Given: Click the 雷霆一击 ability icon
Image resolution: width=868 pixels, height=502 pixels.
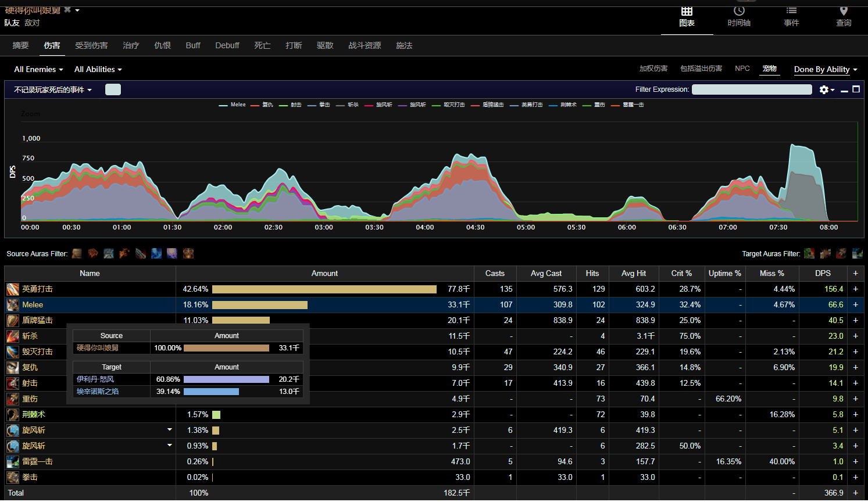Looking at the screenshot, I should click(x=13, y=461).
